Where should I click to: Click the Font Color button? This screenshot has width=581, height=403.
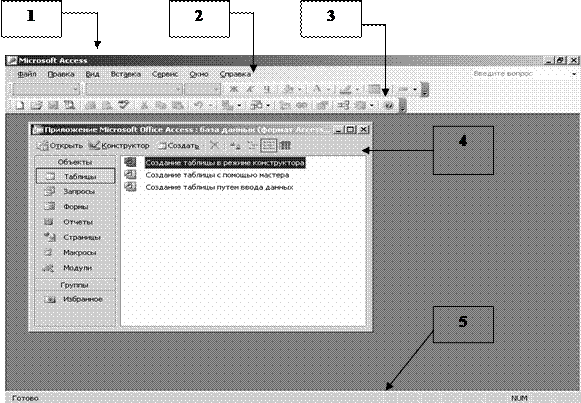(x=317, y=89)
